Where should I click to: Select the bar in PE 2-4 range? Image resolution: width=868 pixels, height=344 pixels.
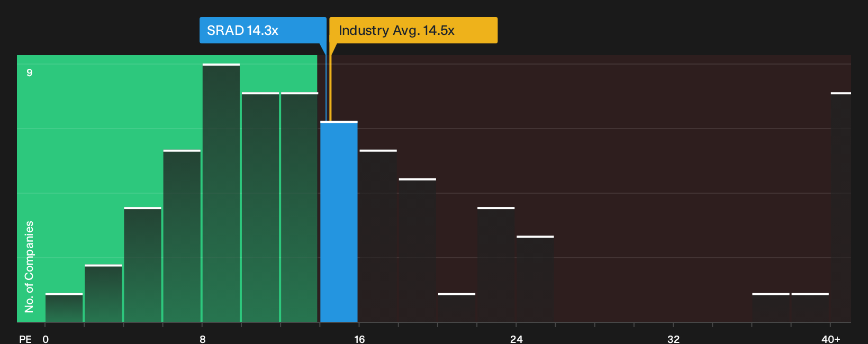[x=103, y=293]
